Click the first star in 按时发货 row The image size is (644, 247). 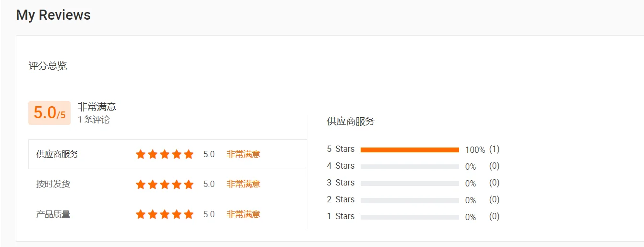(141, 184)
